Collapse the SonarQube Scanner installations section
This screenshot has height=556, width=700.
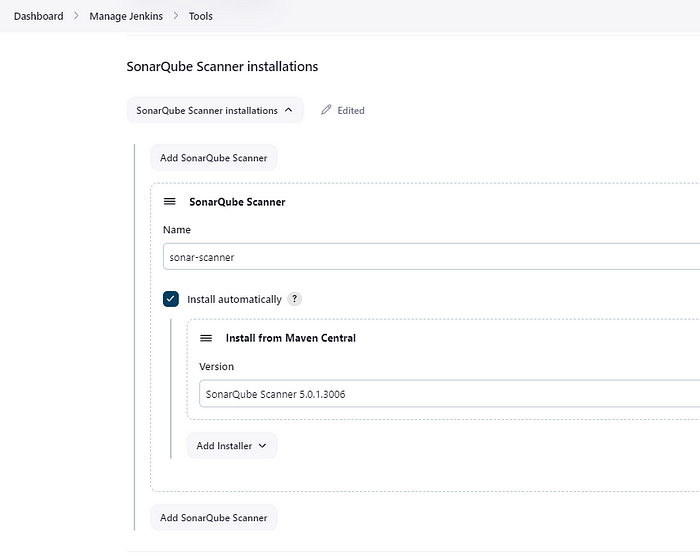pyautogui.click(x=215, y=110)
